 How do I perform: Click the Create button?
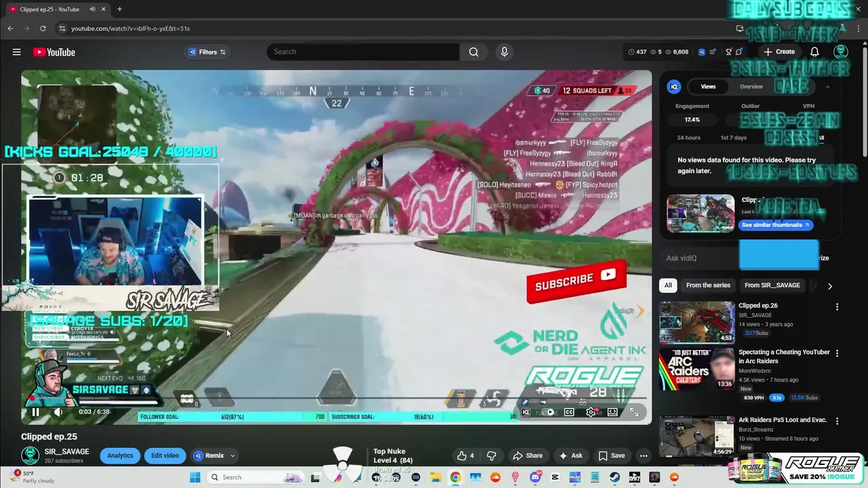[x=778, y=52]
